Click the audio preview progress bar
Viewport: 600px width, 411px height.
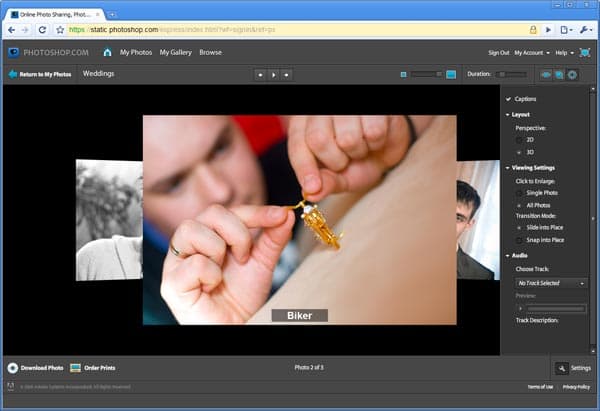[x=556, y=308]
